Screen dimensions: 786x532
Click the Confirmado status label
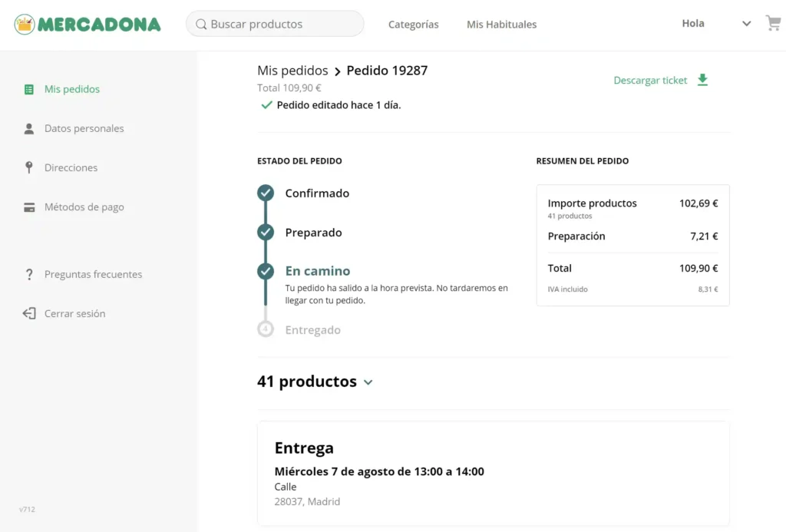(317, 193)
